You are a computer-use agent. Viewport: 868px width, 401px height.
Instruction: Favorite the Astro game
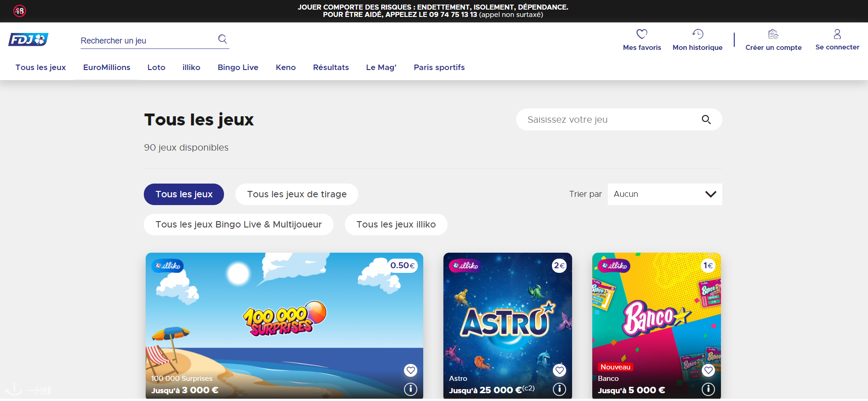click(x=559, y=370)
